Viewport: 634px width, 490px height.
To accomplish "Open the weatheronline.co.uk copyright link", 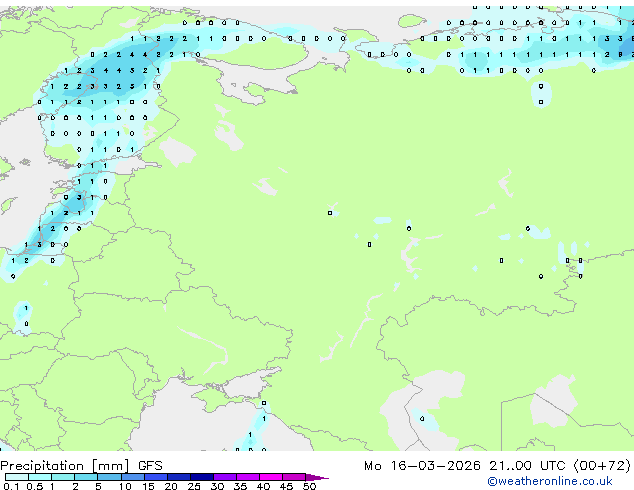I will click(550, 481).
